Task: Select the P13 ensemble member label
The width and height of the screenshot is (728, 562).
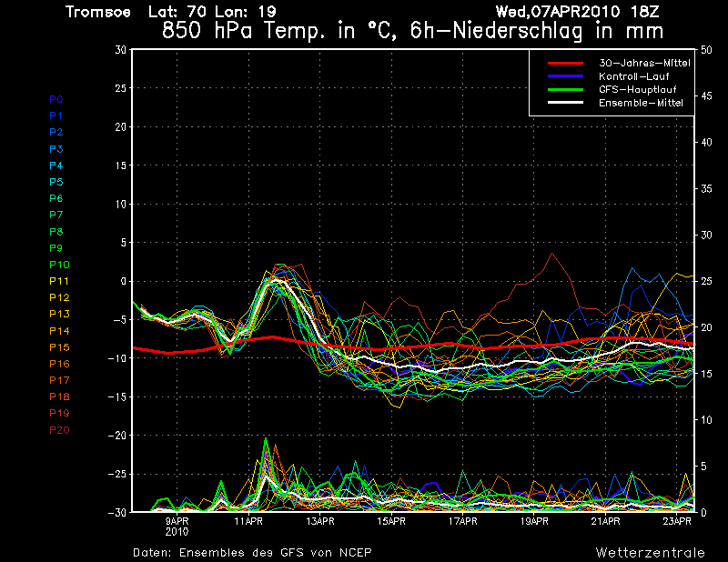Action: click(58, 314)
